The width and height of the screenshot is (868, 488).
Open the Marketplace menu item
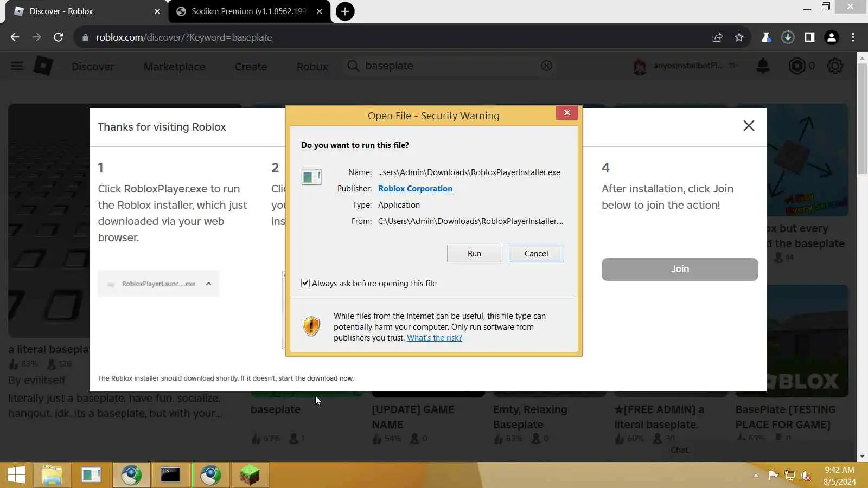174,67
